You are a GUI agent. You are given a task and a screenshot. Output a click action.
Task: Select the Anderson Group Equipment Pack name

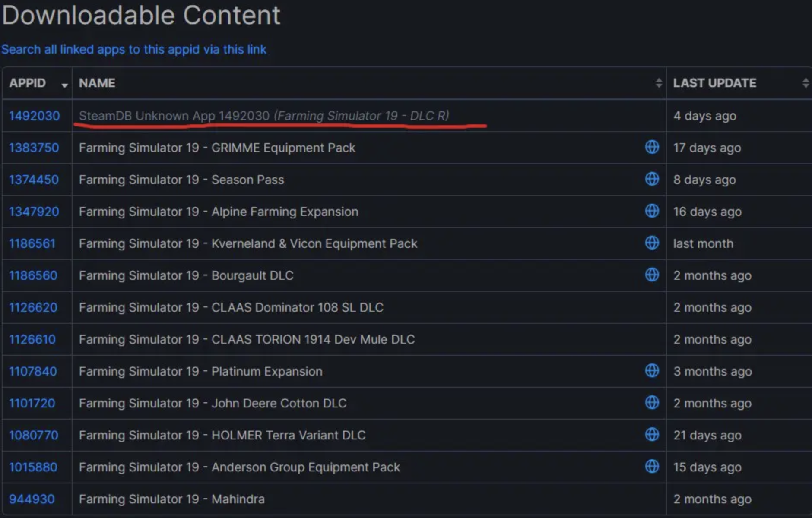tap(239, 467)
